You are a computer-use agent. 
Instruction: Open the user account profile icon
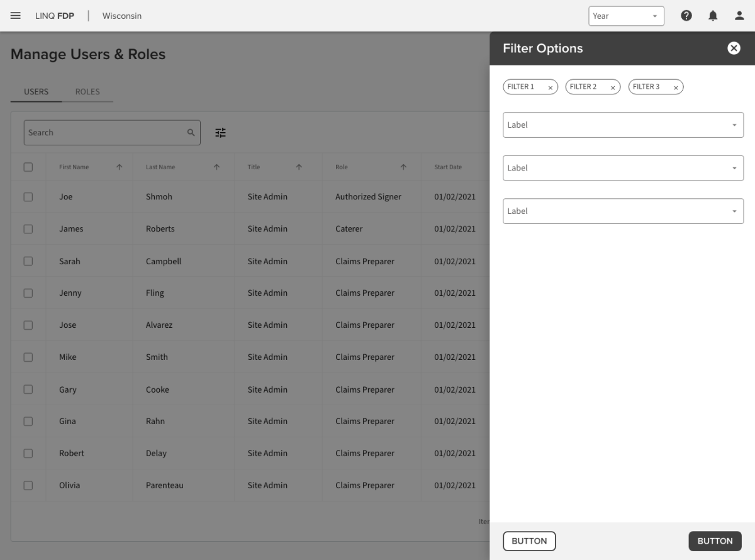coord(739,16)
